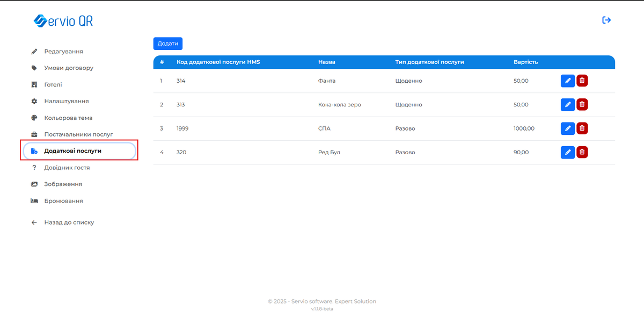Viewport: 644px width, 316px height.
Task: Open the edit pencil icon for Ред Бул
Action: tap(568, 152)
